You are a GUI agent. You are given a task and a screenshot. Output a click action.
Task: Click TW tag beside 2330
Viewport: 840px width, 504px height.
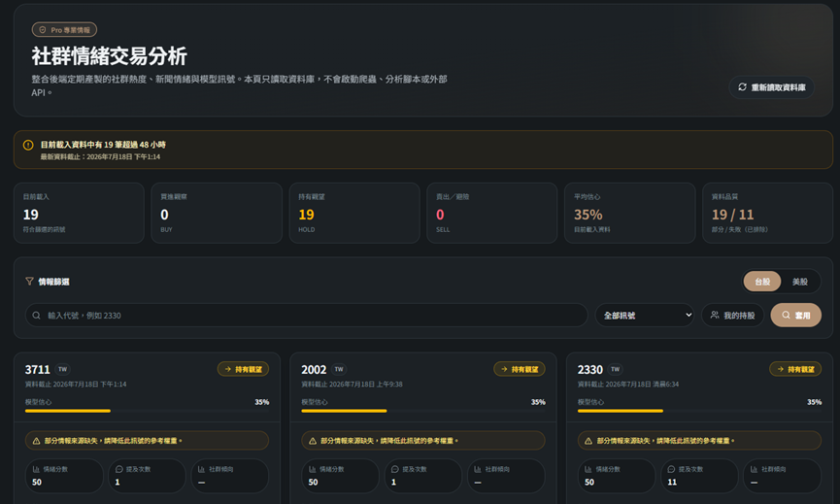pyautogui.click(x=616, y=369)
